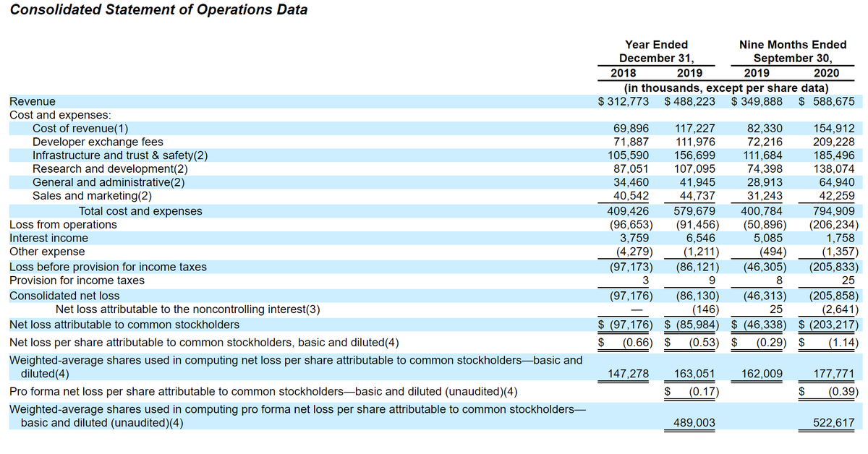This screenshot has width=868, height=454.
Task: Select the 2019 column header under Year Ended
Action: point(689,73)
